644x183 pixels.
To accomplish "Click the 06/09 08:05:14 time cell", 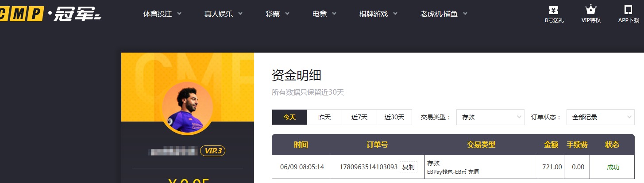I will 302,167.
